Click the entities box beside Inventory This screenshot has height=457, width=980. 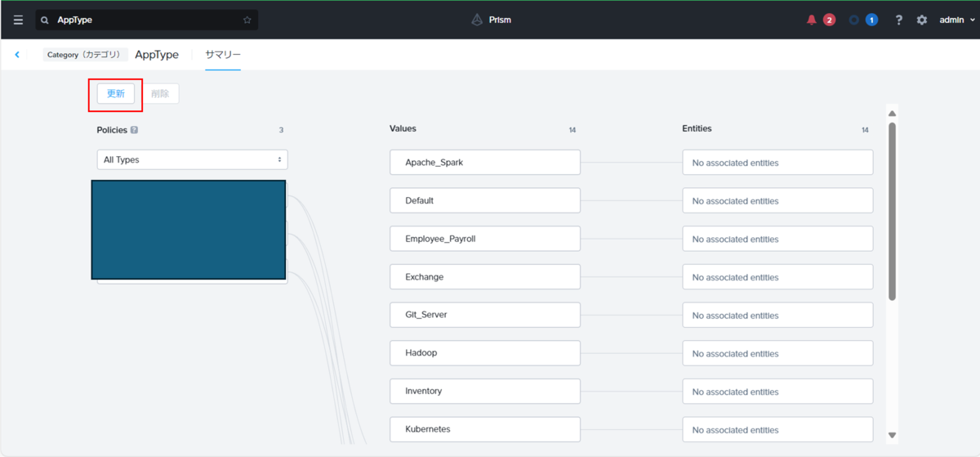click(x=777, y=391)
